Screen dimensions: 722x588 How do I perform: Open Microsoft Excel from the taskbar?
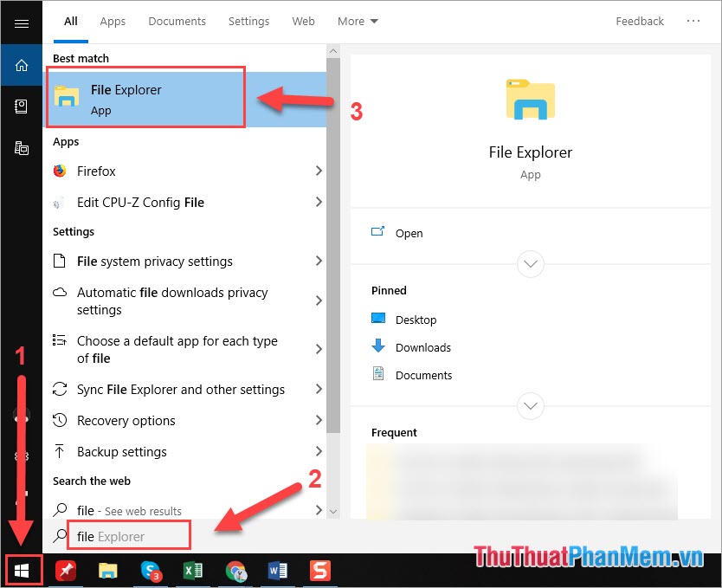click(192, 570)
